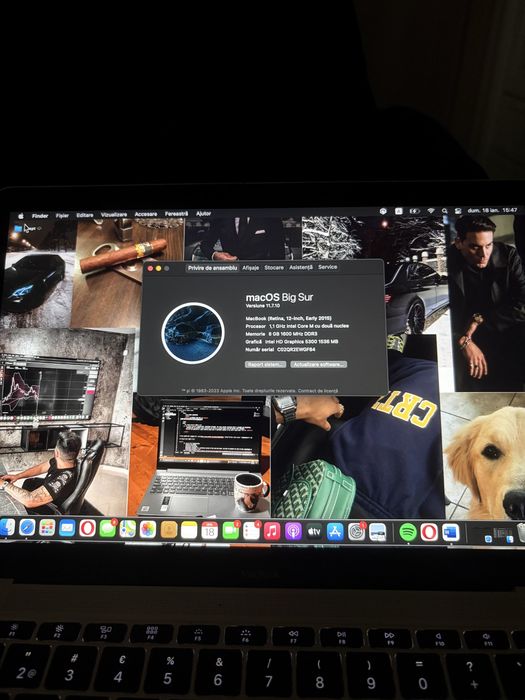This screenshot has height=700, width=525.
Task: Open the Finder menu
Action: [40, 216]
